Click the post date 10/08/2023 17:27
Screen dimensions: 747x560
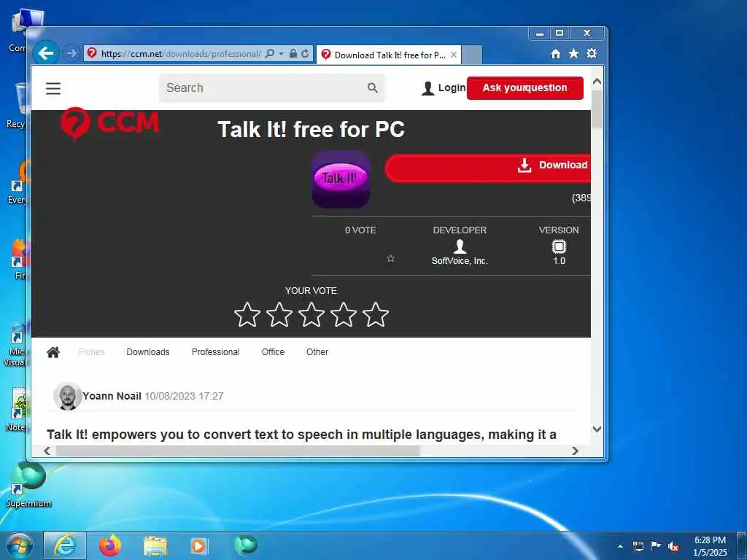pyautogui.click(x=184, y=396)
